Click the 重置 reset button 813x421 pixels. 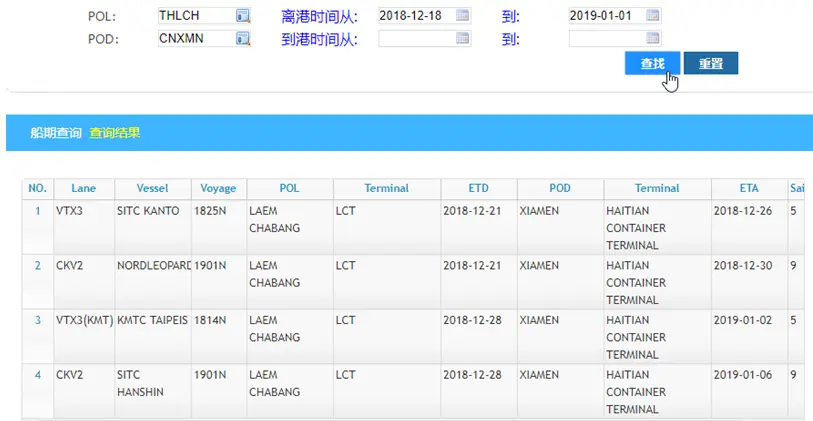coord(711,63)
